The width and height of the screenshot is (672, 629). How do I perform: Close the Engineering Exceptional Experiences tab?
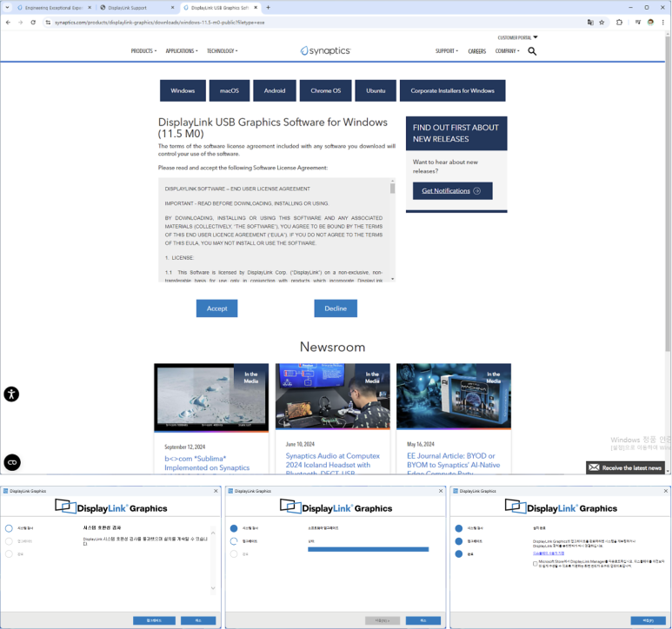click(90, 7)
